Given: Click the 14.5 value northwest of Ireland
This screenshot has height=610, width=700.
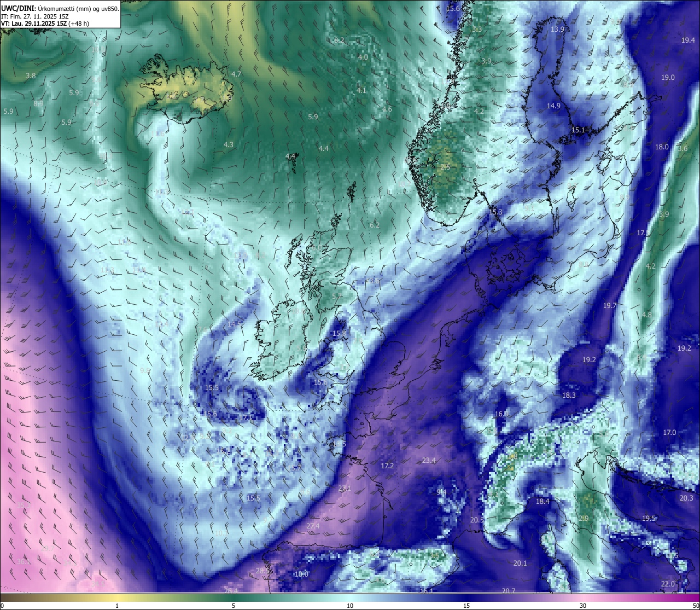Looking at the screenshot, I should point(234,324).
